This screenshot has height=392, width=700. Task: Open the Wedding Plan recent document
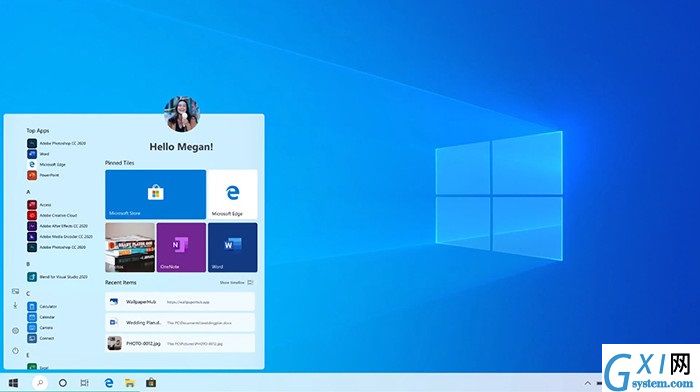(180, 322)
